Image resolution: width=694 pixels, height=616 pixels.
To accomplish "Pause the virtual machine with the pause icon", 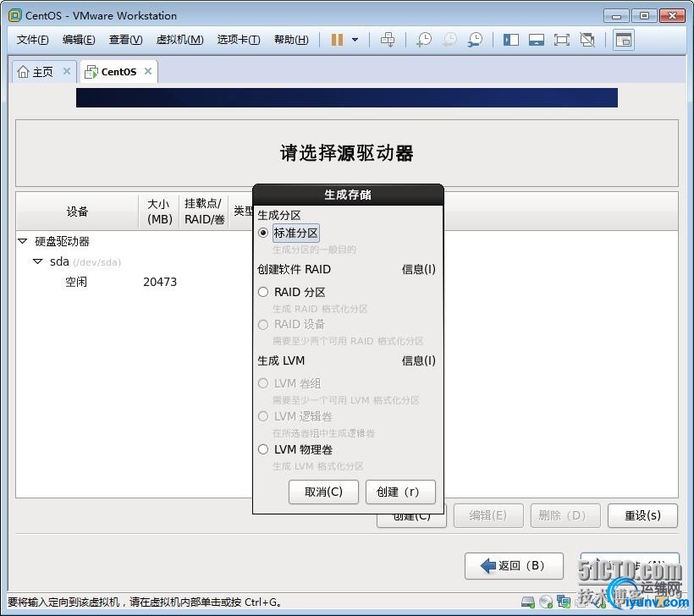I will (337, 40).
